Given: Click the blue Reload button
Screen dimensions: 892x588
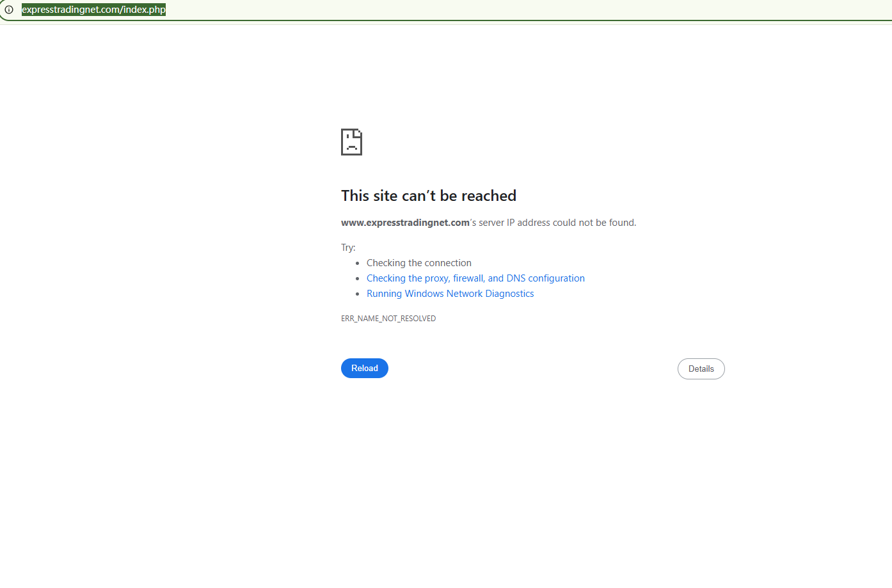Looking at the screenshot, I should point(365,368).
